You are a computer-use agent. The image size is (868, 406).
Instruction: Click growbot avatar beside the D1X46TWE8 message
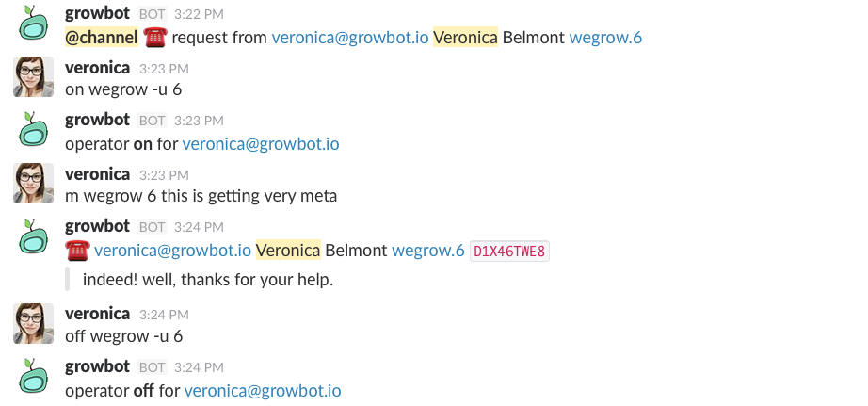click(33, 235)
